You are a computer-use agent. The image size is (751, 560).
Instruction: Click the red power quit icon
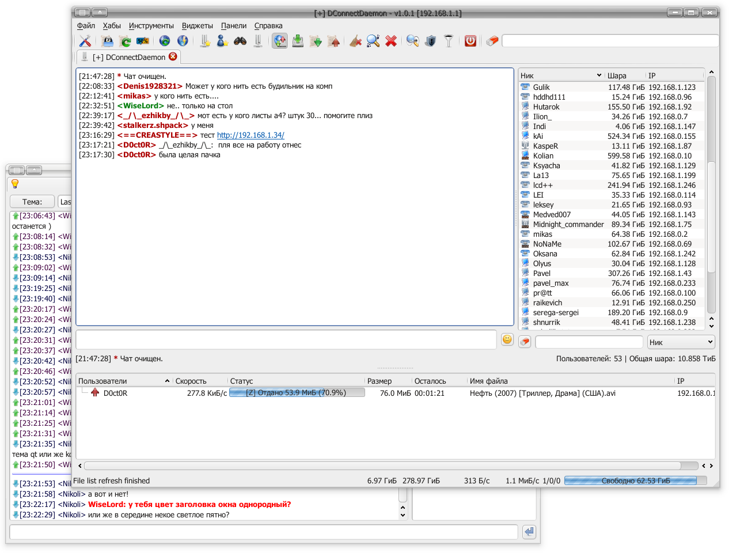point(471,41)
